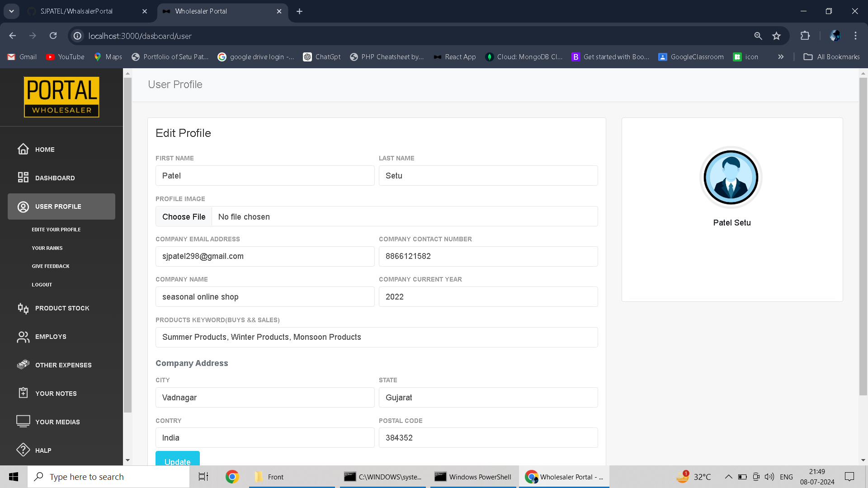
Task: Click the Halp question-mark icon
Action: click(23, 450)
